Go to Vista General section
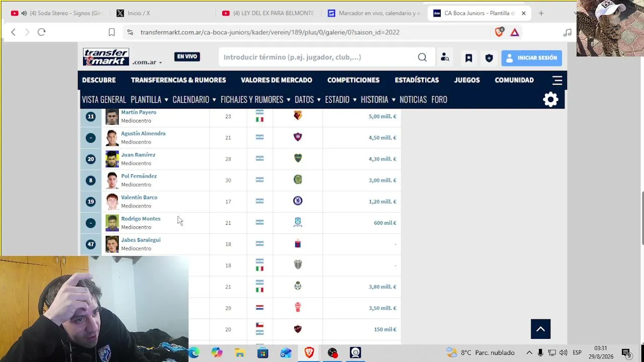 (104, 100)
